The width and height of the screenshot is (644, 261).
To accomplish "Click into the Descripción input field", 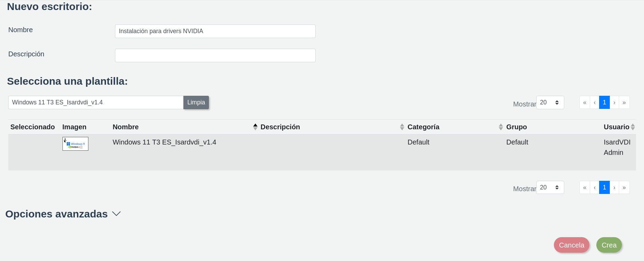I will point(215,56).
